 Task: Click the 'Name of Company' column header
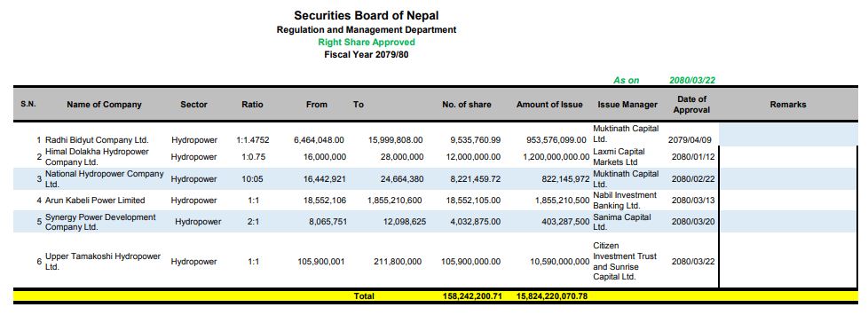(104, 105)
